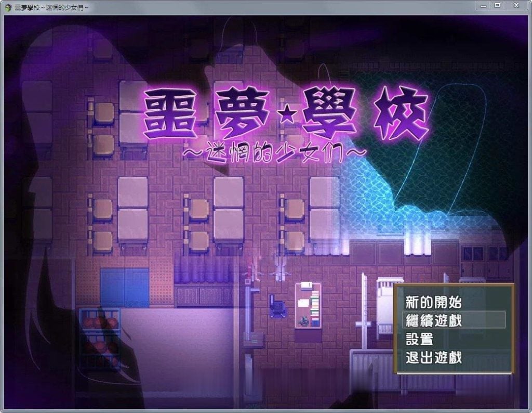Click the desk with stacked books

(308, 306)
